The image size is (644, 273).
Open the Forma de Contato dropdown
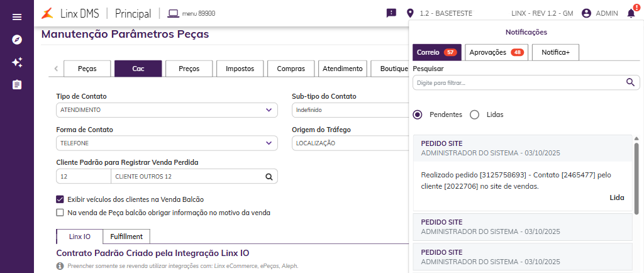point(269,143)
